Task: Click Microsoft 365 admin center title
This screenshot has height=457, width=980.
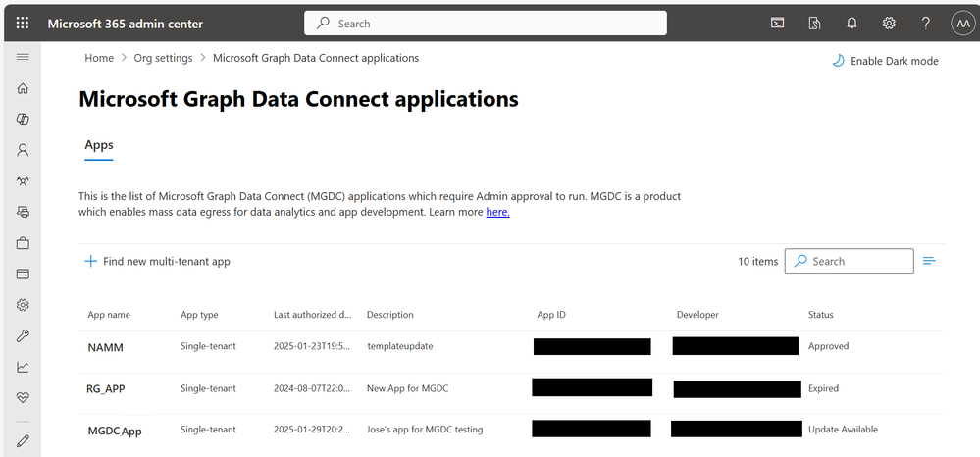Action: click(x=125, y=24)
